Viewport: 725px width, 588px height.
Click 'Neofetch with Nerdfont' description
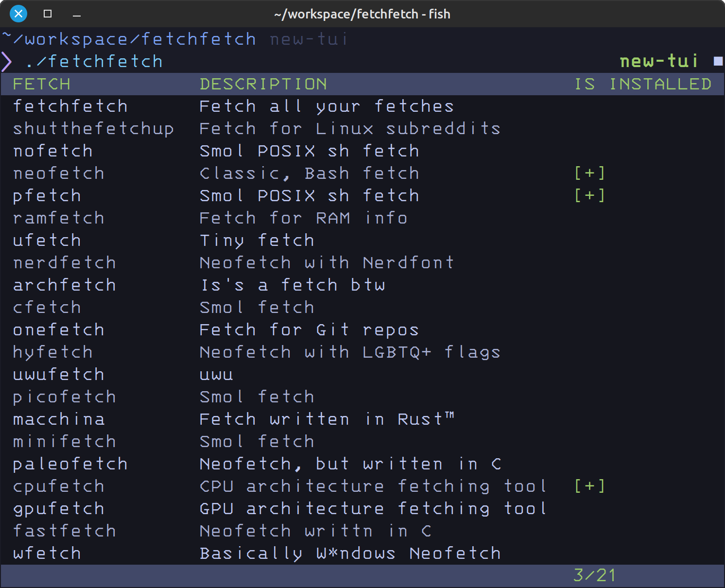point(327,263)
